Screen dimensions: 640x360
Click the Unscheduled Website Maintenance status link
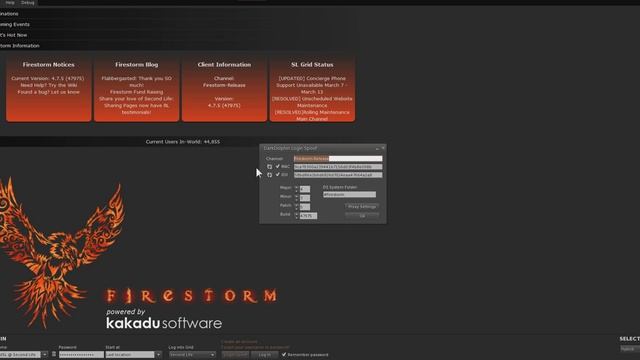pyautogui.click(x=312, y=102)
